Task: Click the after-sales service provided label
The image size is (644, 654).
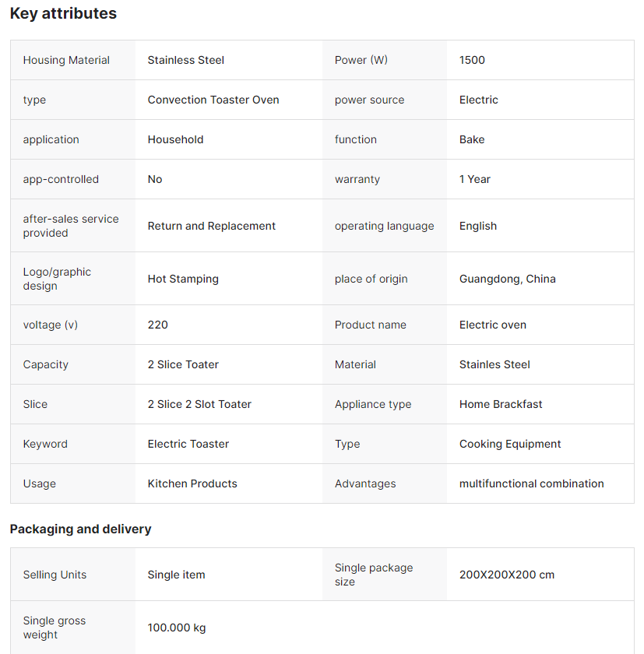Action: [71, 226]
